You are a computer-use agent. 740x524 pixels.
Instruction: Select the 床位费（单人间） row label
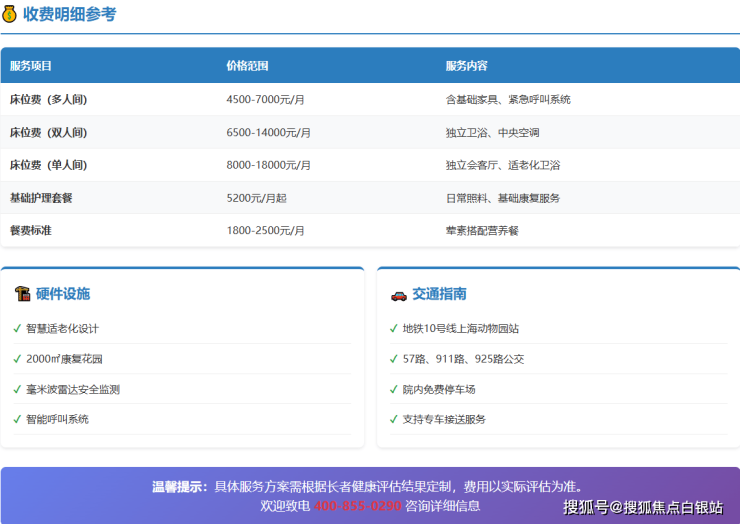coord(48,165)
